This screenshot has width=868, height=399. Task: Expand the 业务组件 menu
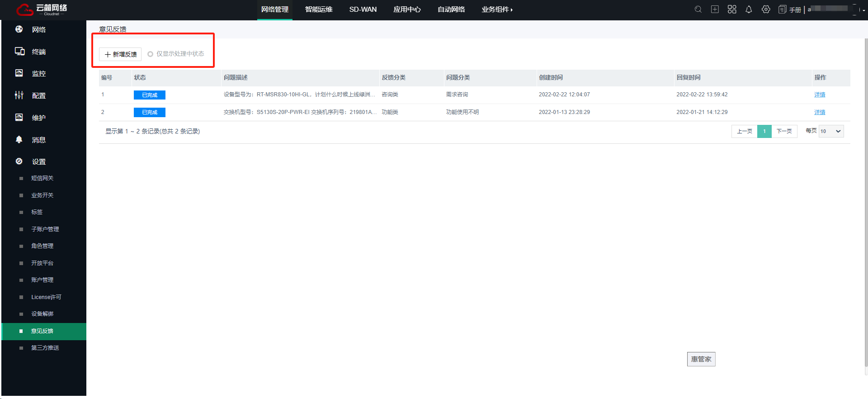[x=497, y=9]
